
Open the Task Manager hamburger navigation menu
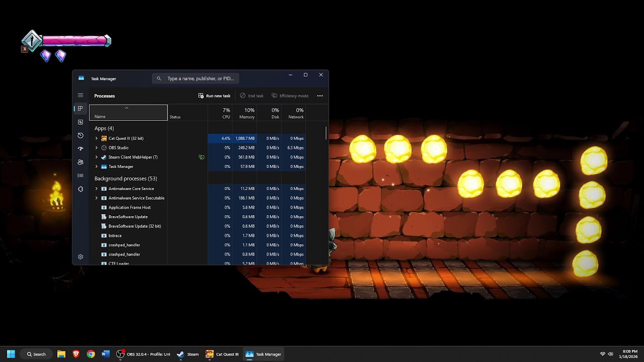point(80,95)
